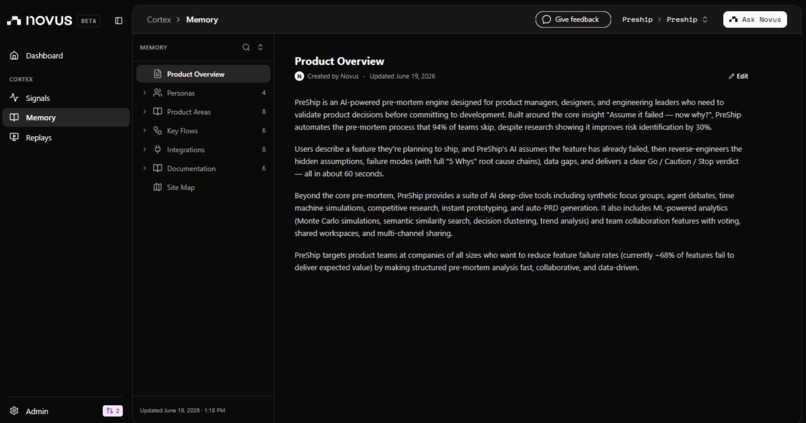Click the "Updated June 19, 2026" text

(x=402, y=76)
